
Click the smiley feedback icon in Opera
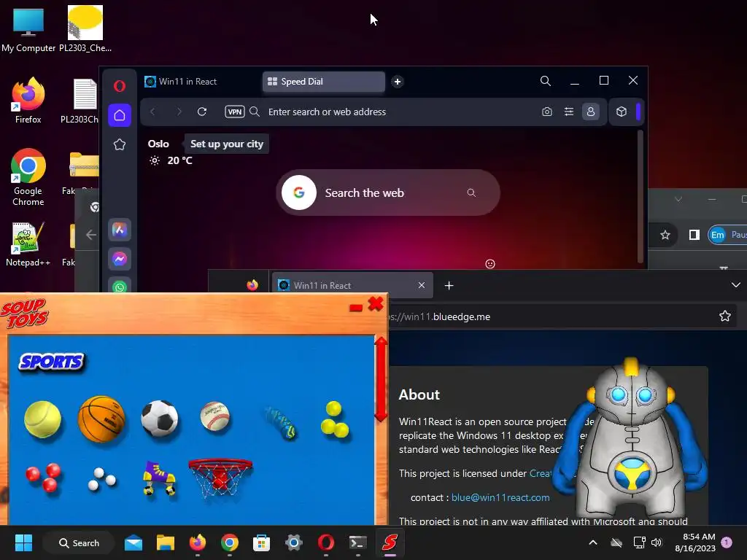[x=490, y=264]
